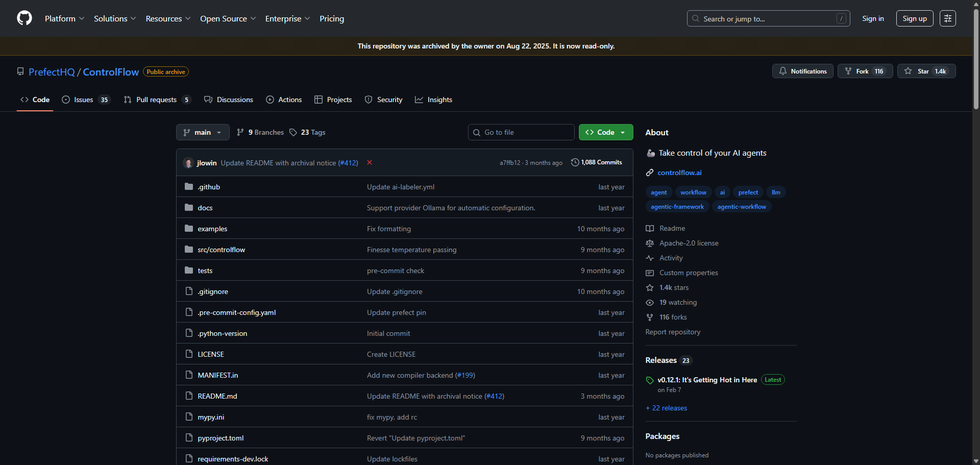
Task: Expand the Open Source menu
Action: [x=228, y=18]
